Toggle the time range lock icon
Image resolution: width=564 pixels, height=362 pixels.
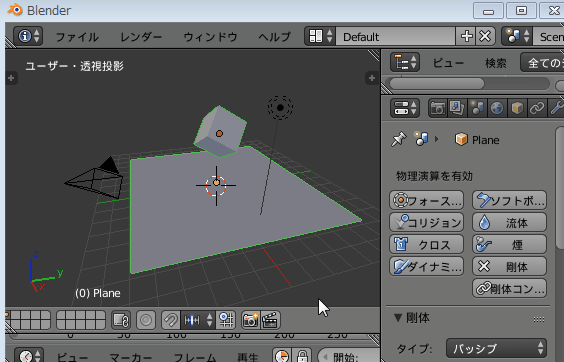tap(302, 356)
